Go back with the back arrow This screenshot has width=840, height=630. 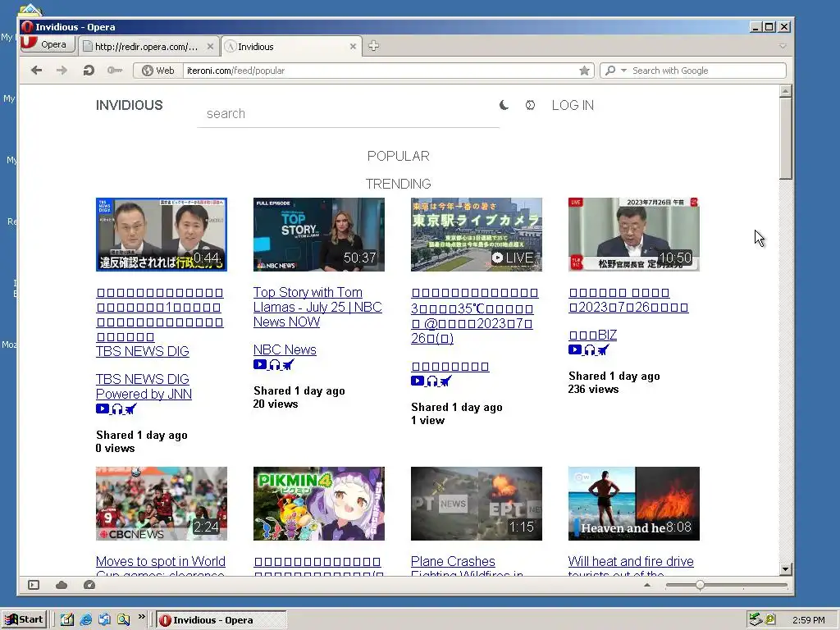pyautogui.click(x=36, y=71)
